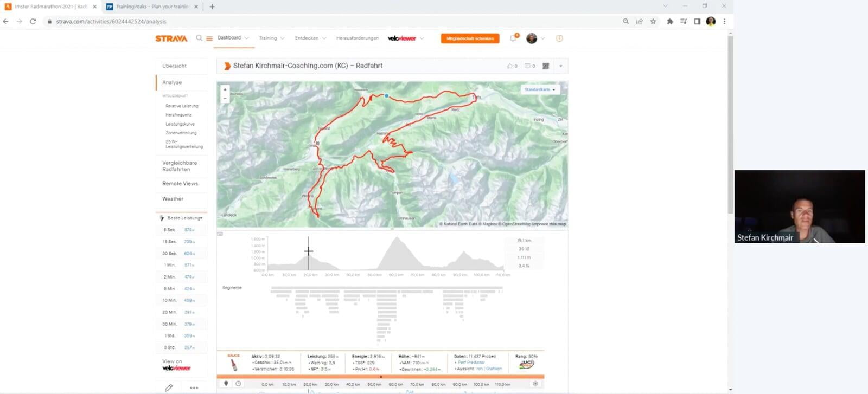Click the Mitgliedschaft schenken button
Image resolution: width=868 pixels, height=394 pixels.
coord(470,38)
